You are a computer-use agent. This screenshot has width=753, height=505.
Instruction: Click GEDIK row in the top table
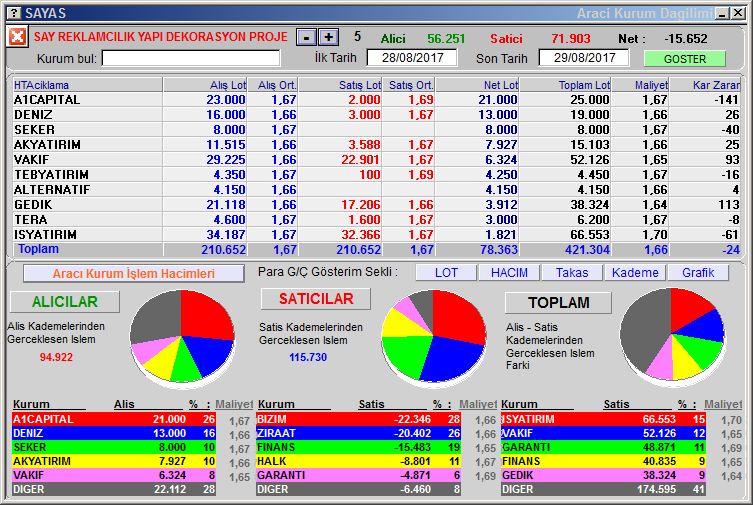376,204
